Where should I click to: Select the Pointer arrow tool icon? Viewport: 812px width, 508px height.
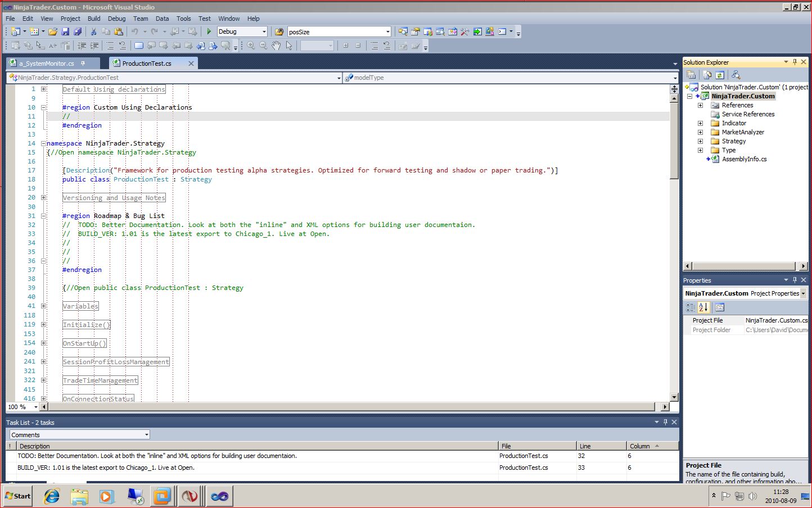point(289,46)
